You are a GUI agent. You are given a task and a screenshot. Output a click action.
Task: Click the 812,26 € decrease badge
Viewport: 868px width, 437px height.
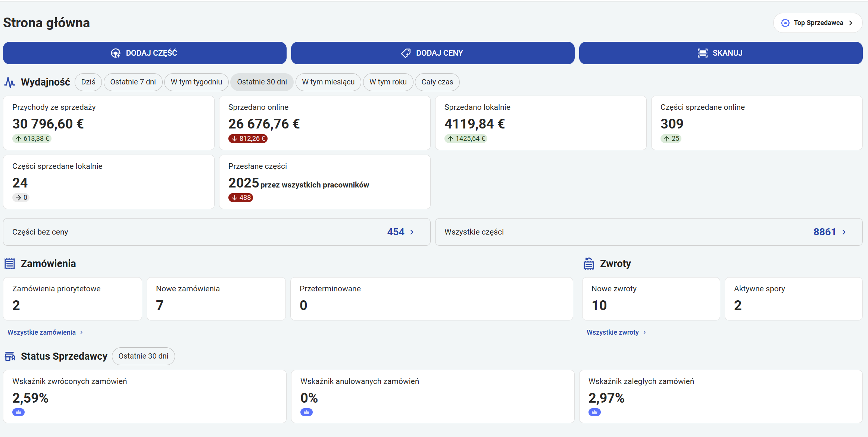coord(248,139)
